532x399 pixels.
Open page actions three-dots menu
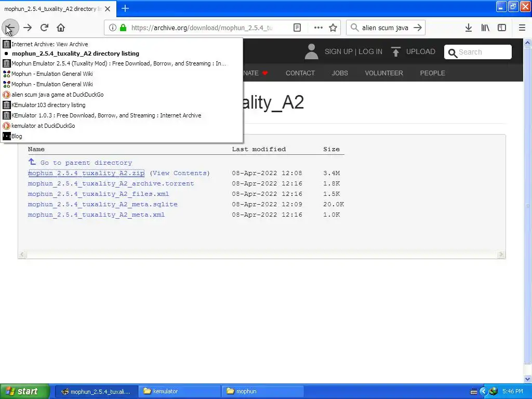coord(318,28)
